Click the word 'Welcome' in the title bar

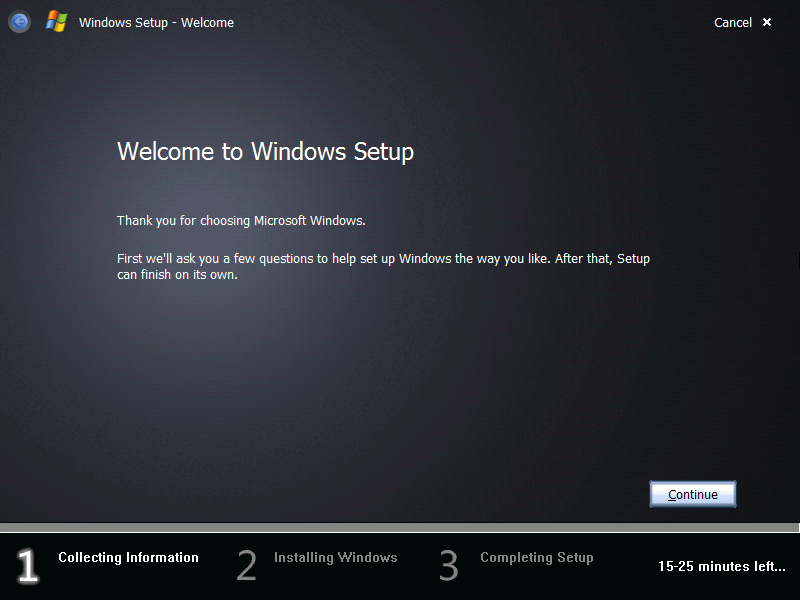[207, 22]
